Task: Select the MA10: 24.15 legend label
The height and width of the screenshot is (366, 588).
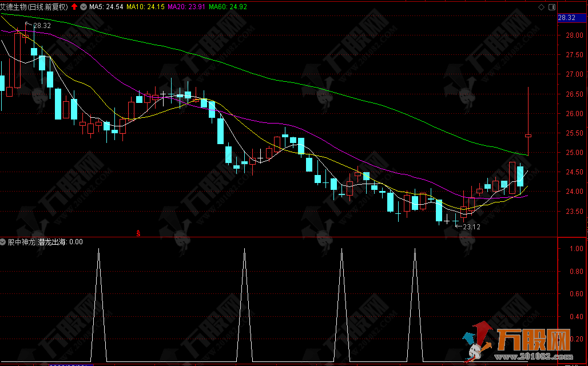Action: pyautogui.click(x=145, y=6)
